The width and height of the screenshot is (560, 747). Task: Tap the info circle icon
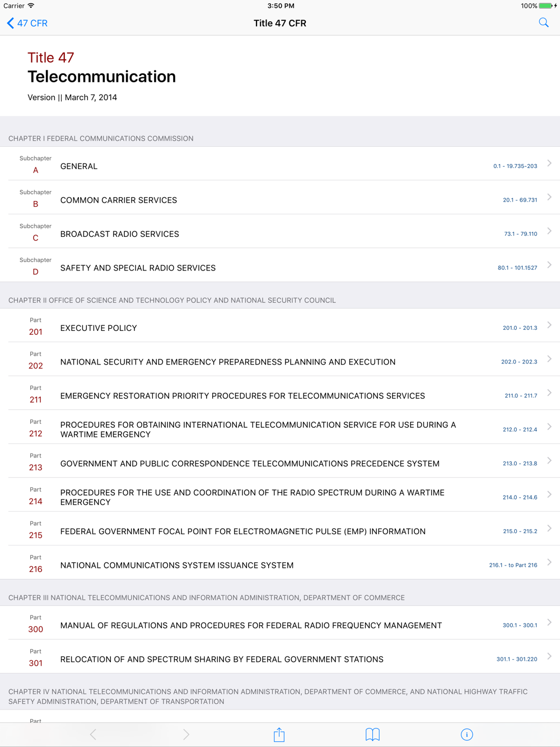point(466,735)
